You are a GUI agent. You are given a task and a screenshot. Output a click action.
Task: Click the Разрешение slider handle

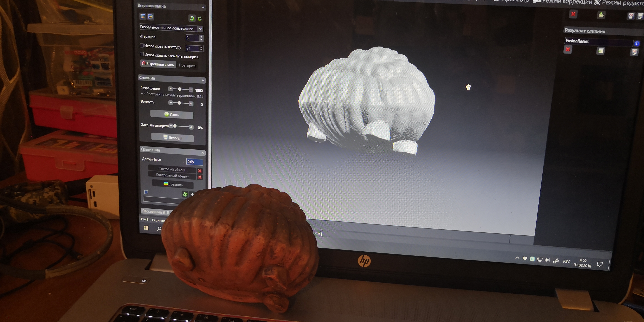(x=180, y=89)
